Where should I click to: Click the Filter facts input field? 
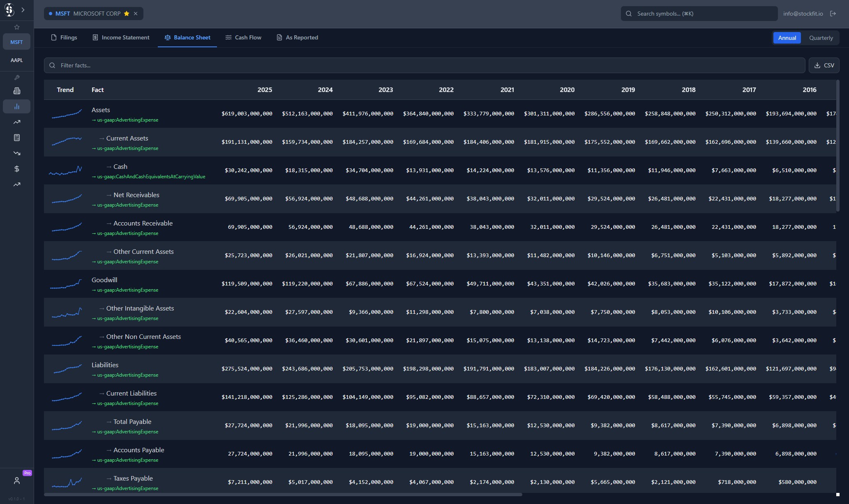[x=424, y=65]
